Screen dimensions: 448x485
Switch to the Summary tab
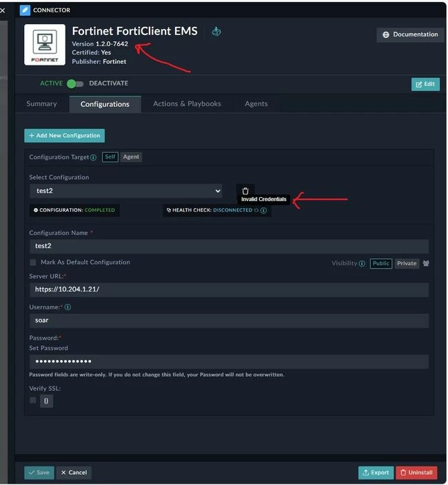pos(41,104)
